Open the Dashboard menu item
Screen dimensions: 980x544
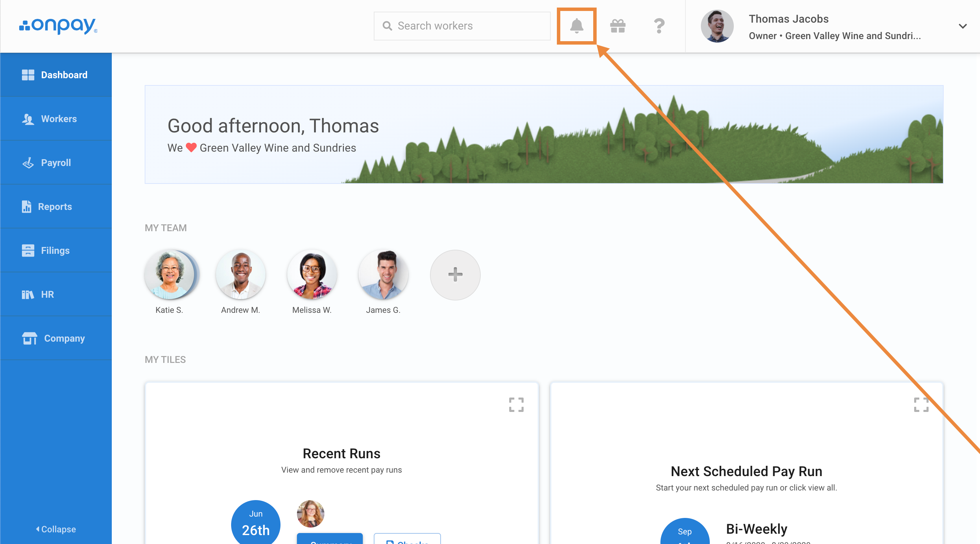[56, 74]
